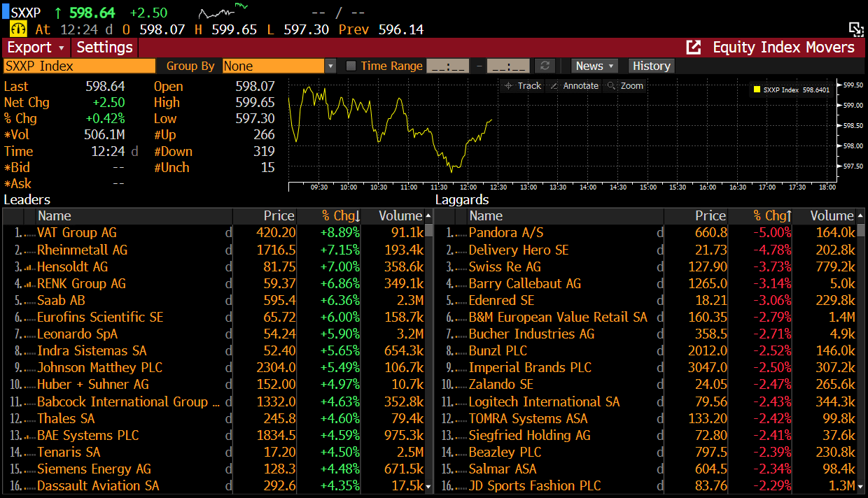Image resolution: width=868 pixels, height=498 pixels.
Task: Open Rheinmetall AG in Leaders list
Action: [x=82, y=250]
